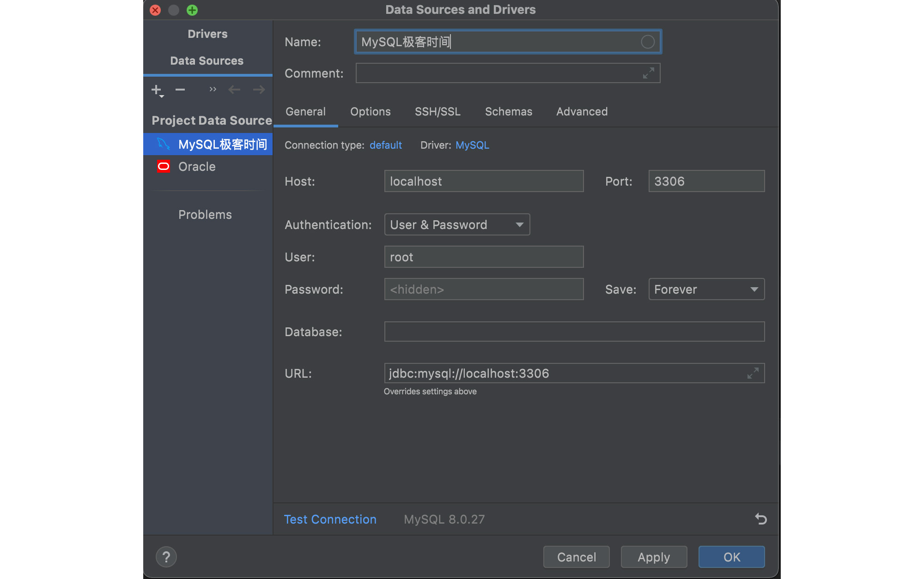Image resolution: width=924 pixels, height=579 pixels.
Task: Switch to the Options tab
Action: click(370, 112)
